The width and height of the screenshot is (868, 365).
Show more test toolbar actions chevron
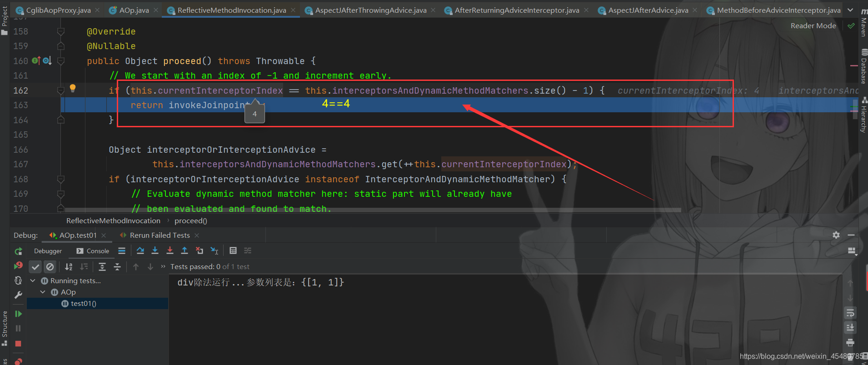tap(163, 267)
